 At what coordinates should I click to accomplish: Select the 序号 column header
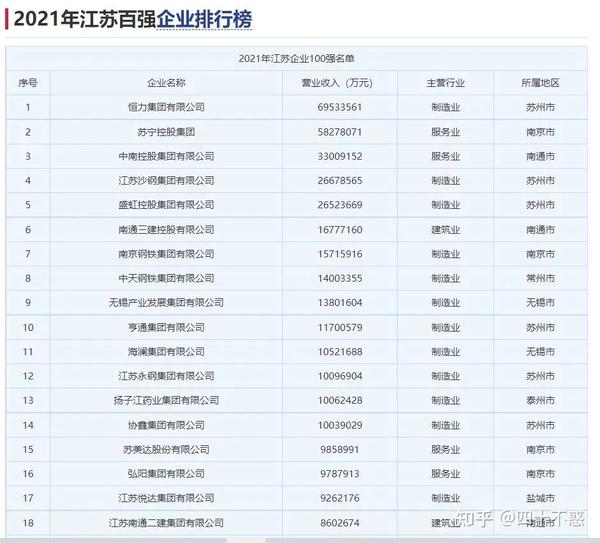coord(28,83)
